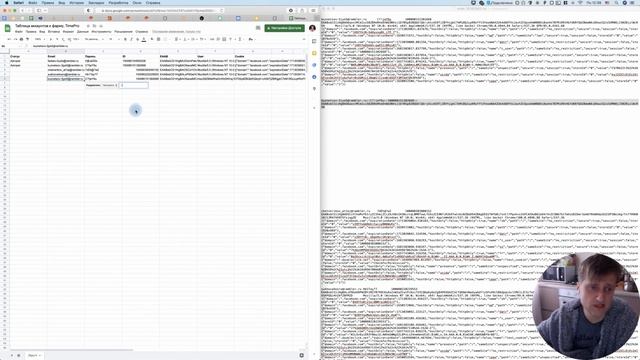Go back in Safari navigation
Image resolution: width=640 pixels, height=360 pixels.
click(22, 10)
